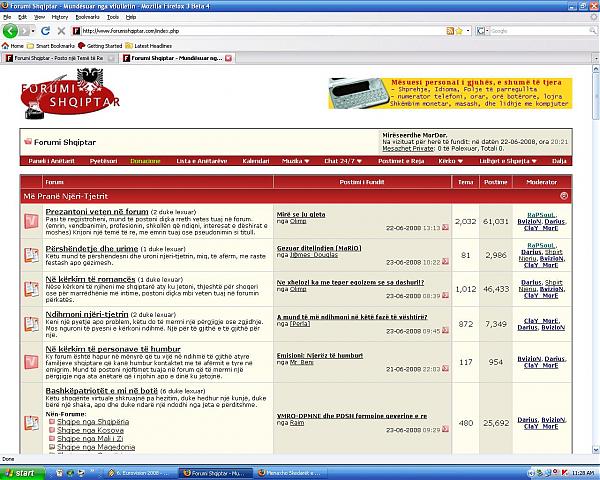The width and height of the screenshot is (600, 480).
Task: Open the Donacione link
Action: [145, 161]
